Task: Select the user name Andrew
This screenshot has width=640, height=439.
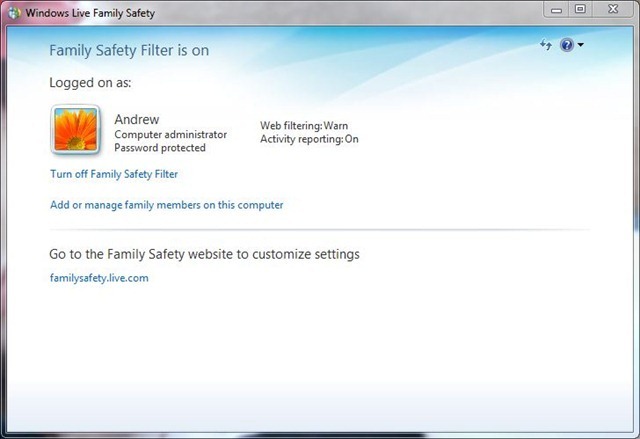Action: click(137, 120)
